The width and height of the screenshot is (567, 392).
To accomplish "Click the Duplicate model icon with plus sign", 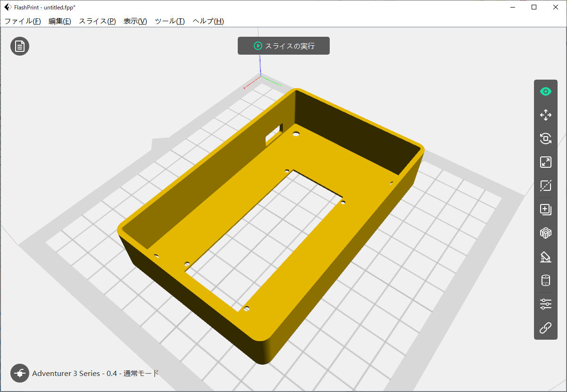I will pos(545,209).
